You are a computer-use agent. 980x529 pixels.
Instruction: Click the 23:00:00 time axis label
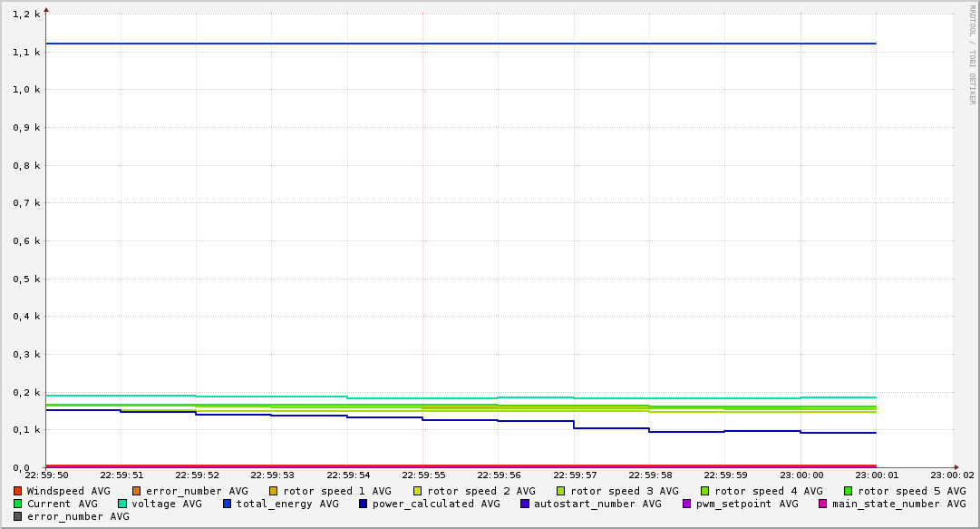[x=800, y=475]
